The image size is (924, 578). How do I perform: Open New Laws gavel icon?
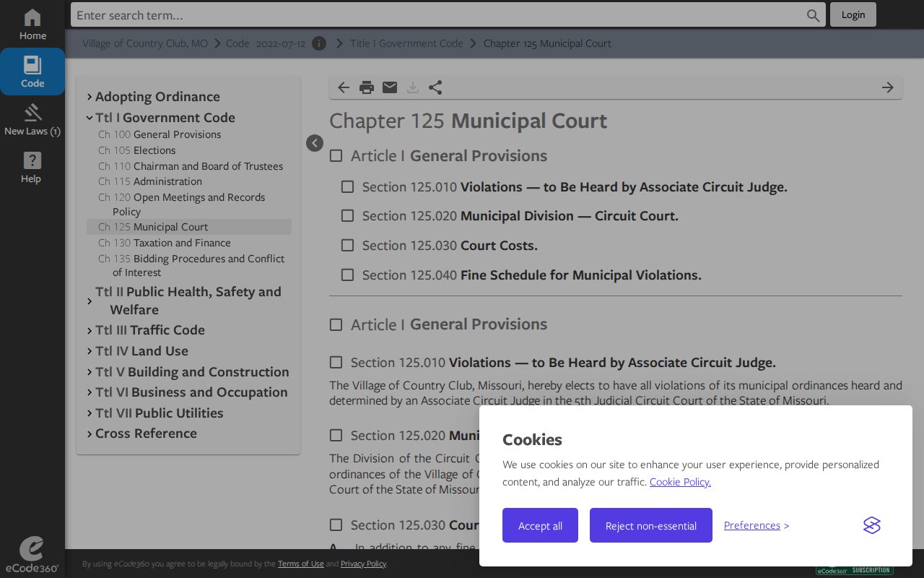click(x=32, y=120)
